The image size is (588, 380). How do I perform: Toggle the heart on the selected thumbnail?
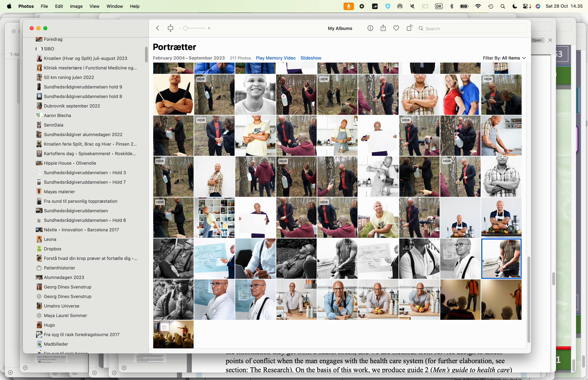pyautogui.click(x=486, y=274)
